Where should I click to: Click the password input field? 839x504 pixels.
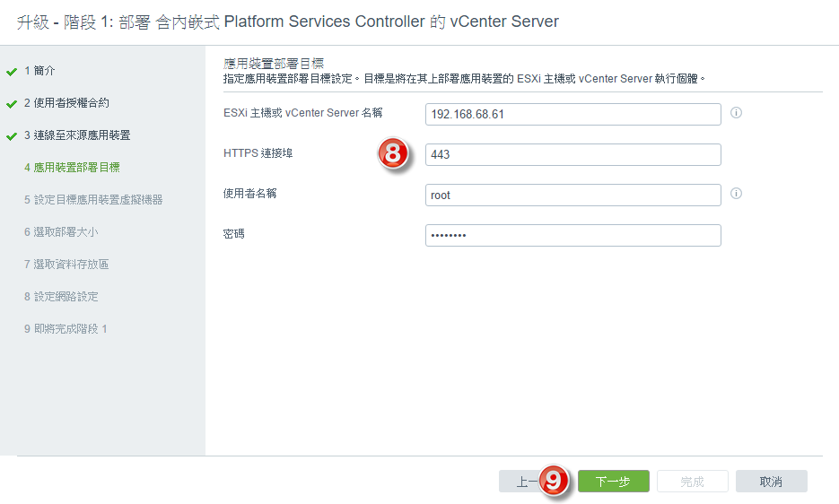[573, 236]
